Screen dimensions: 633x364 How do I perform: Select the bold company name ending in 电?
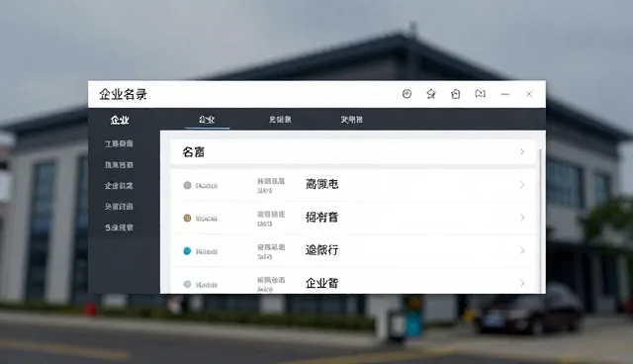(x=321, y=184)
